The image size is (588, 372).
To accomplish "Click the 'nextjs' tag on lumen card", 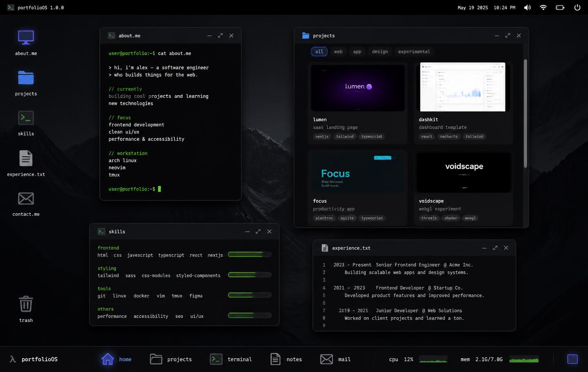I will (x=322, y=137).
